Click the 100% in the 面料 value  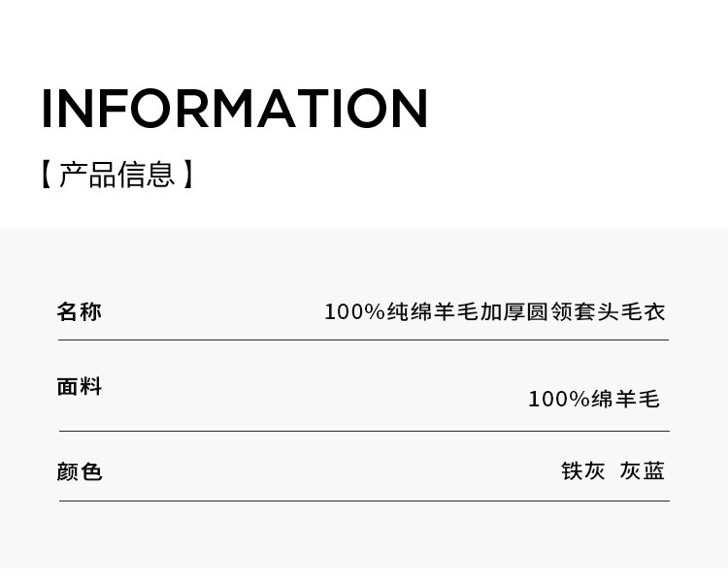coord(558,399)
